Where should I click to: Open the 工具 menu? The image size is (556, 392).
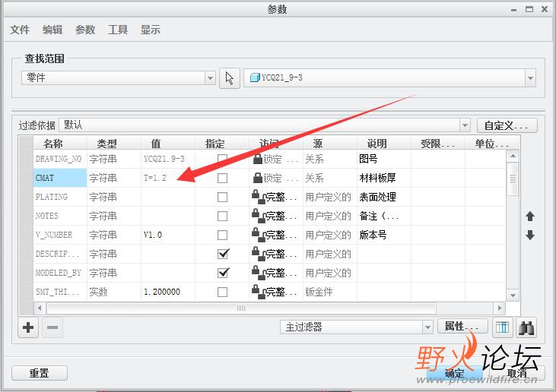click(x=118, y=30)
